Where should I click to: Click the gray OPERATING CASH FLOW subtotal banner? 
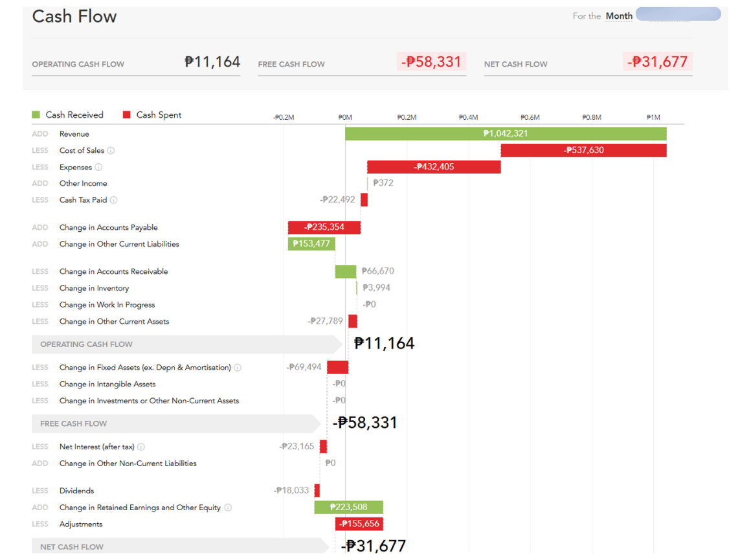[x=187, y=344]
